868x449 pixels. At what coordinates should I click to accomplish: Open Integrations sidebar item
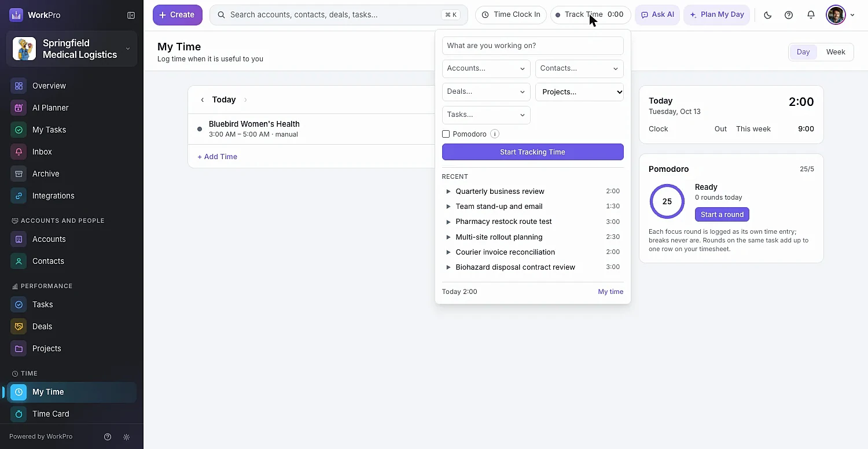72,196
